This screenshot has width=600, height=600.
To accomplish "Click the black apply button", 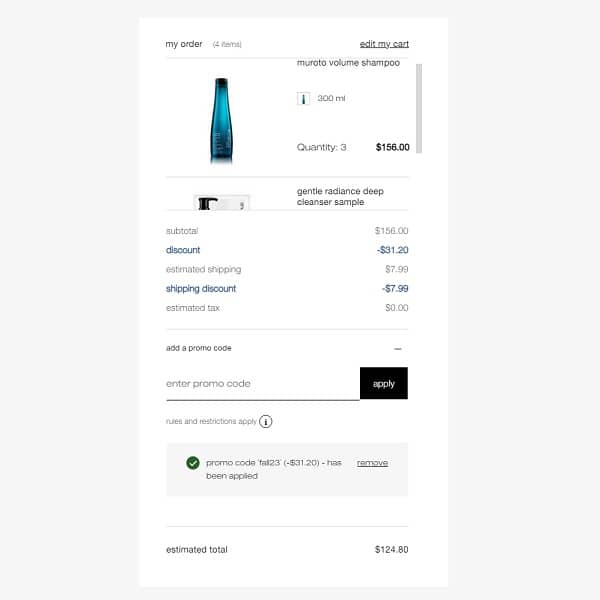I will [x=384, y=383].
